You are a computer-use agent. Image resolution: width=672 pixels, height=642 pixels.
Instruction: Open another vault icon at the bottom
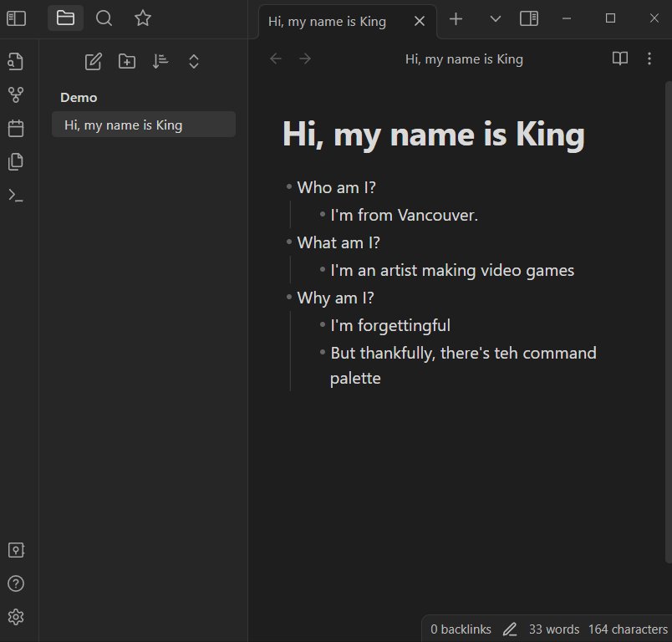coord(16,550)
